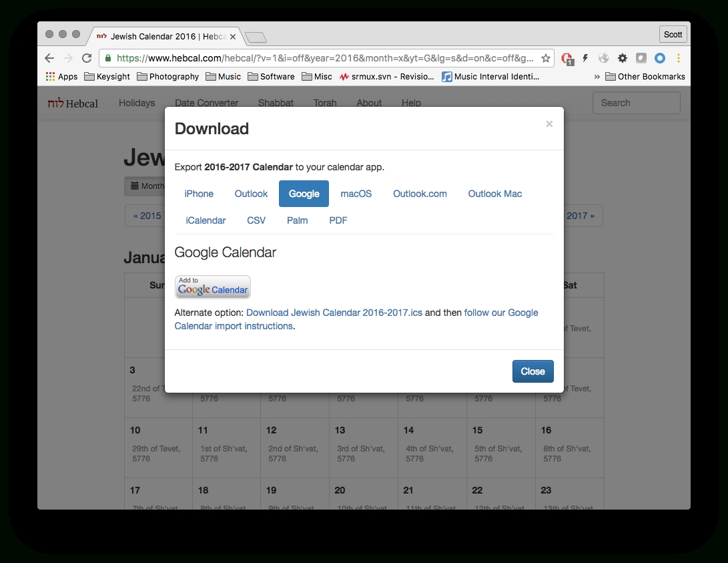Screen dimensions: 728x563
Task: Click the Month view button
Action: (x=147, y=186)
